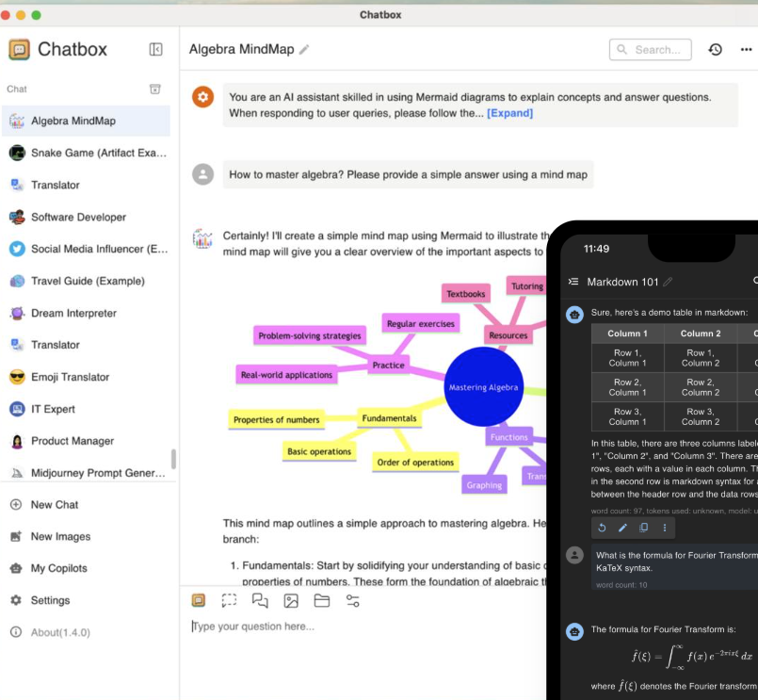Click the orange system prompt gear avatar

203,97
